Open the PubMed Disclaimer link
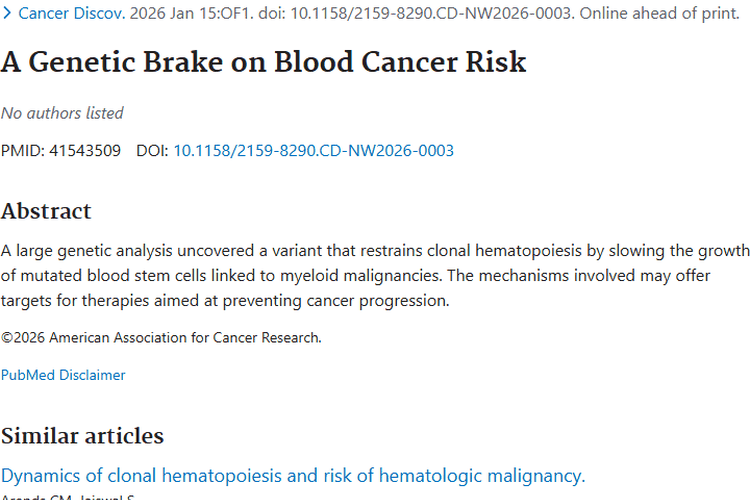The image size is (750, 500). pyautogui.click(x=63, y=375)
